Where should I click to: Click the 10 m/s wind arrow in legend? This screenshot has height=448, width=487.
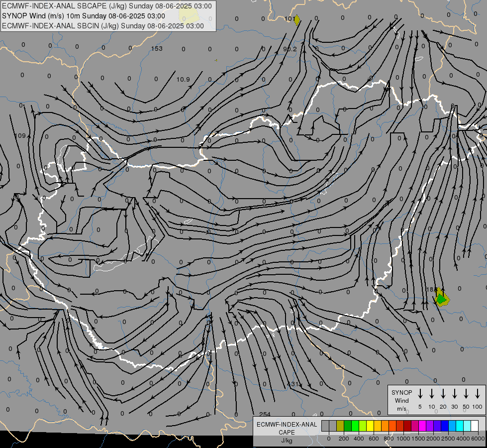(x=432, y=394)
